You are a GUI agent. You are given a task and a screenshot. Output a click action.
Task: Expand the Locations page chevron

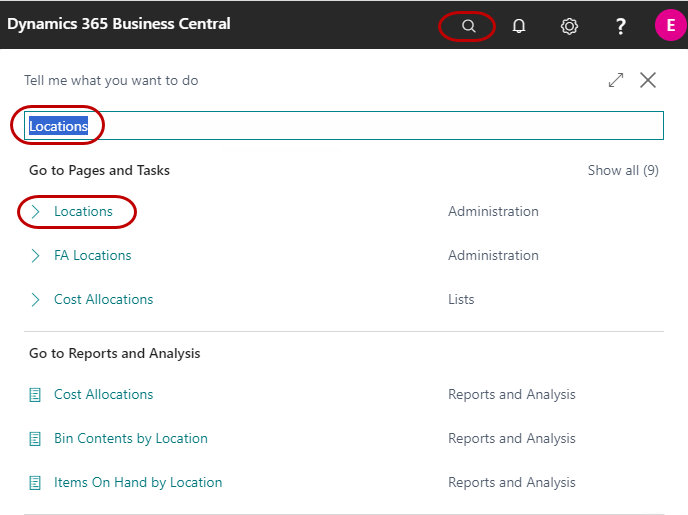(x=36, y=212)
